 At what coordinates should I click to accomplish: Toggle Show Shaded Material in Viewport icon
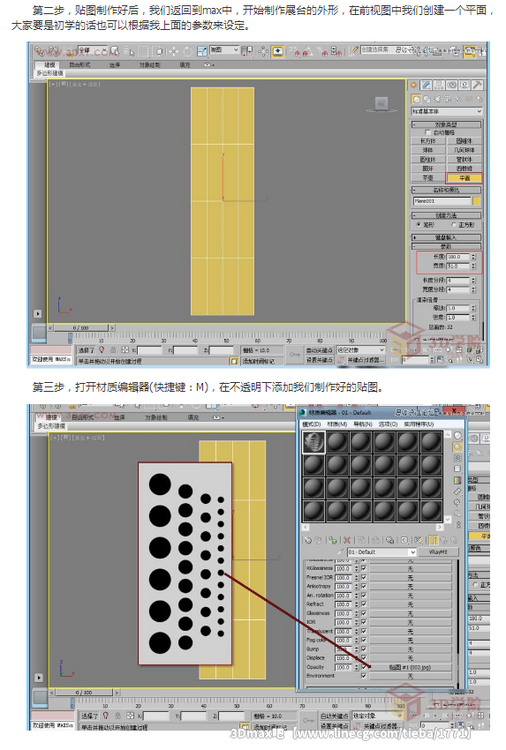pyautogui.click(x=418, y=540)
